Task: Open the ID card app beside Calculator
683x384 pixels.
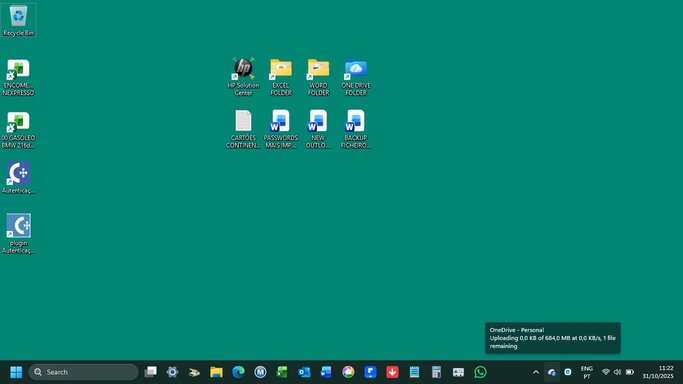Action: pyautogui.click(x=458, y=372)
